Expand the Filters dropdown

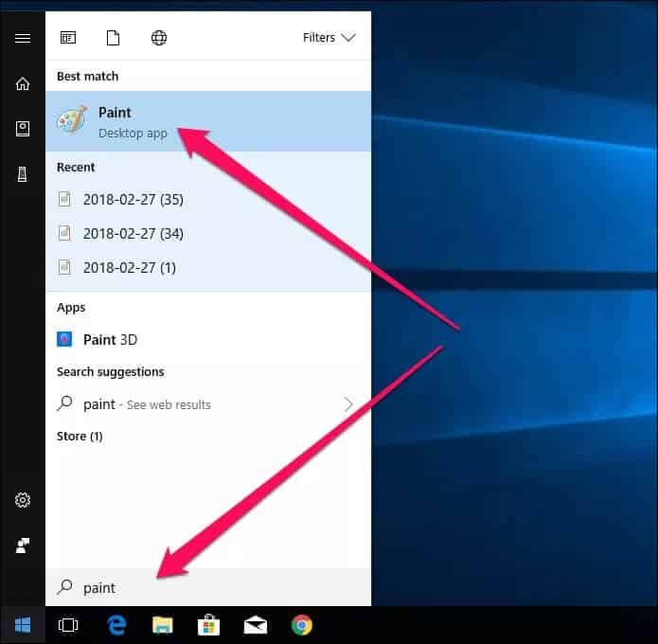(x=329, y=38)
